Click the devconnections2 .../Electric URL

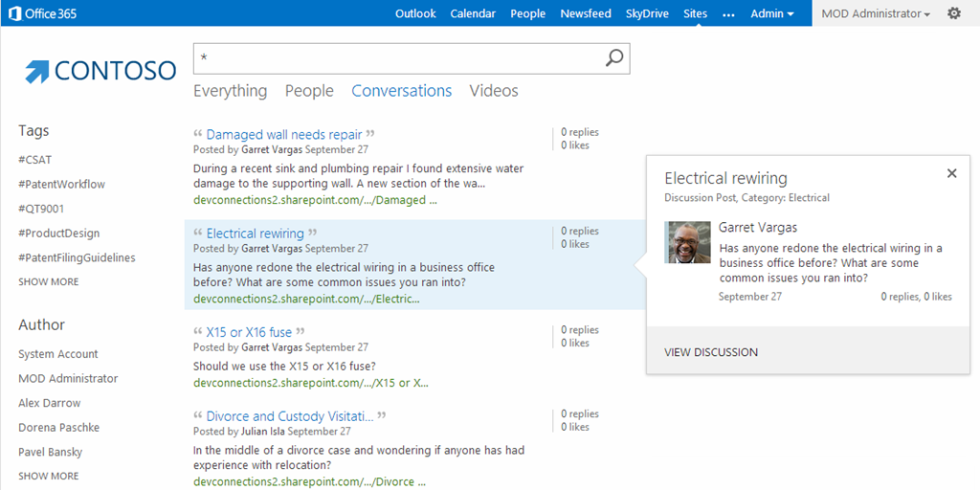point(306,299)
